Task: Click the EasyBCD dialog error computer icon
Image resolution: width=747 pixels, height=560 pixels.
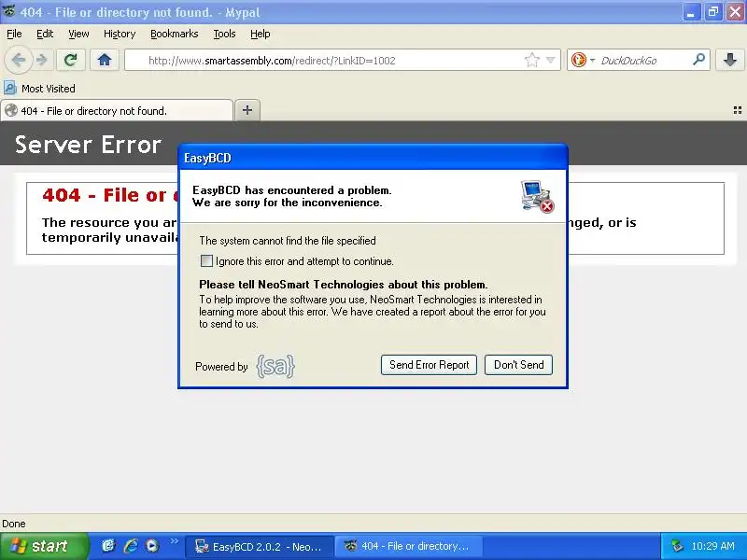Action: pyautogui.click(x=538, y=196)
